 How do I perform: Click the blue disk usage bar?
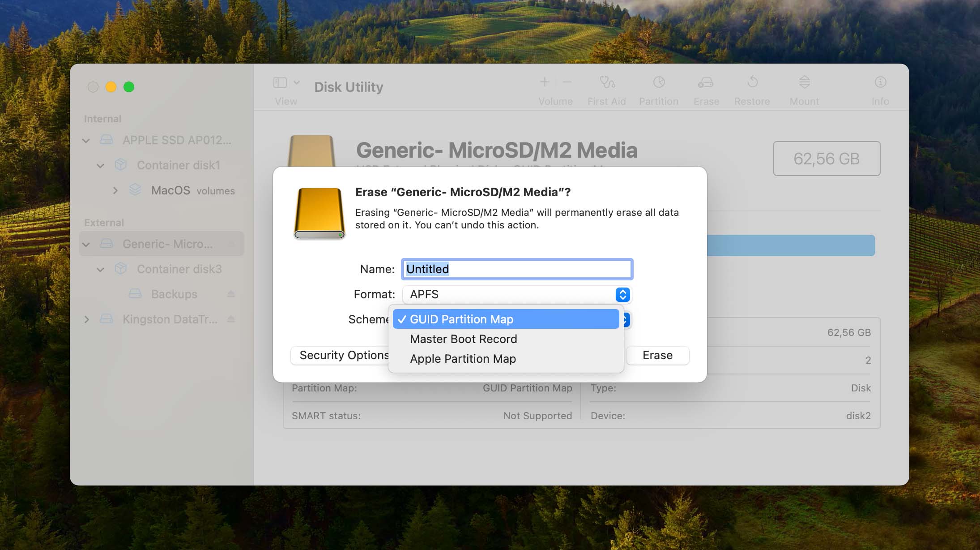pyautogui.click(x=791, y=245)
